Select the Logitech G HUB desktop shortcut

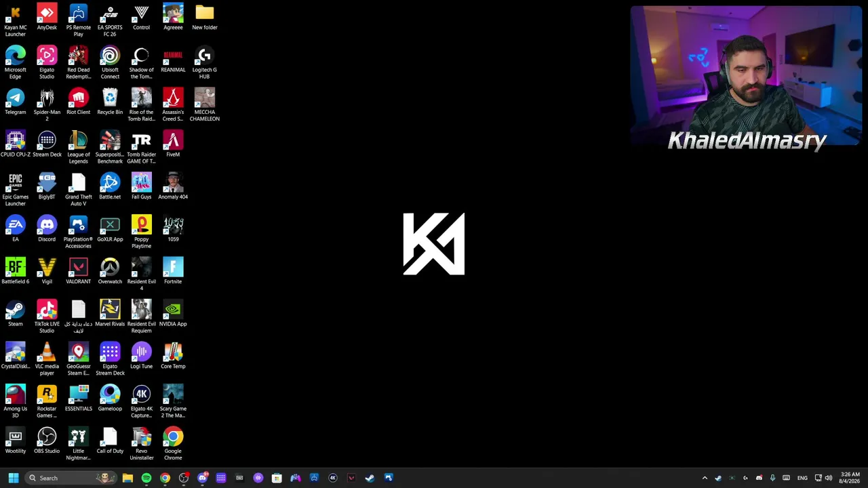click(205, 63)
